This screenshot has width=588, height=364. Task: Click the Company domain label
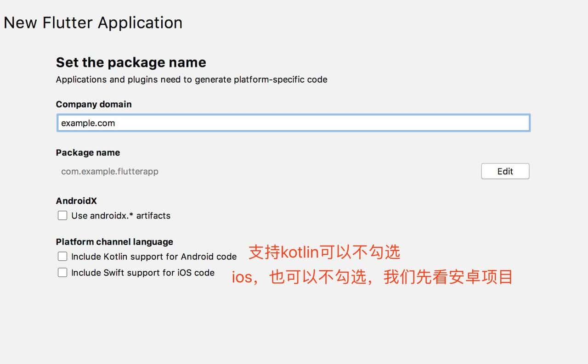coord(94,104)
